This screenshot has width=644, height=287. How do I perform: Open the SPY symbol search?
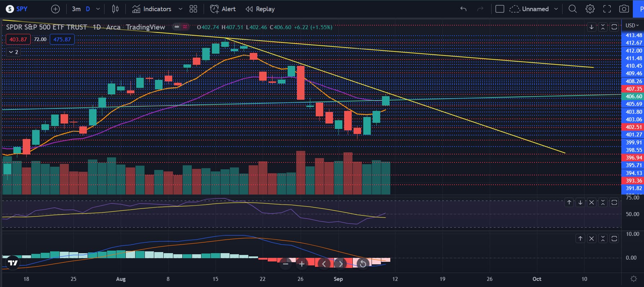pyautogui.click(x=17, y=9)
